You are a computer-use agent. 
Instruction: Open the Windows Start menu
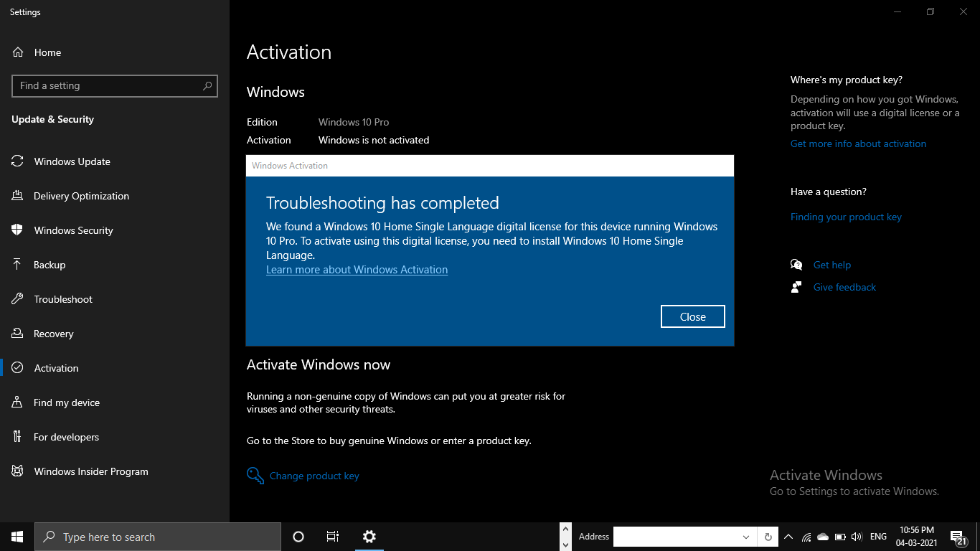point(17,537)
